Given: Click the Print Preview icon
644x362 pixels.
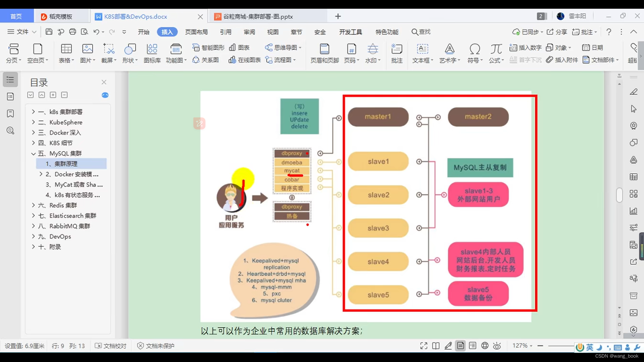Looking at the screenshot, I should tap(85, 32).
